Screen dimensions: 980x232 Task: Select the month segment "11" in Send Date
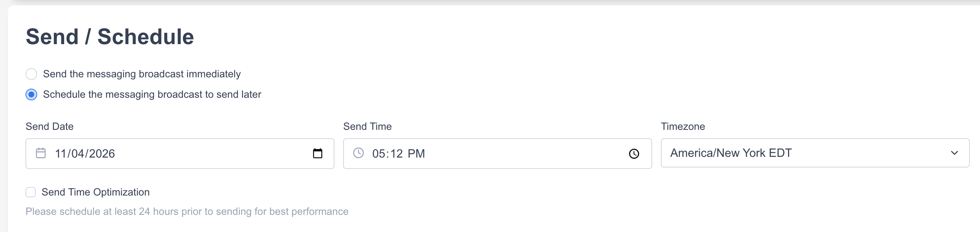pyautogui.click(x=61, y=154)
